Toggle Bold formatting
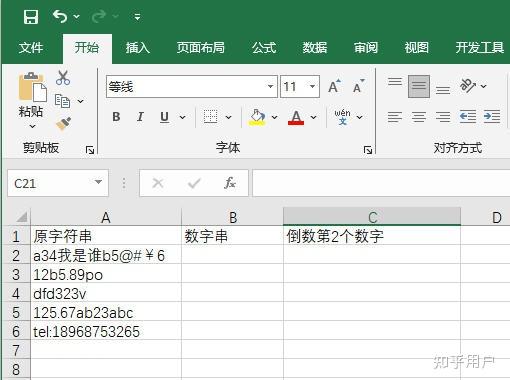 point(116,117)
